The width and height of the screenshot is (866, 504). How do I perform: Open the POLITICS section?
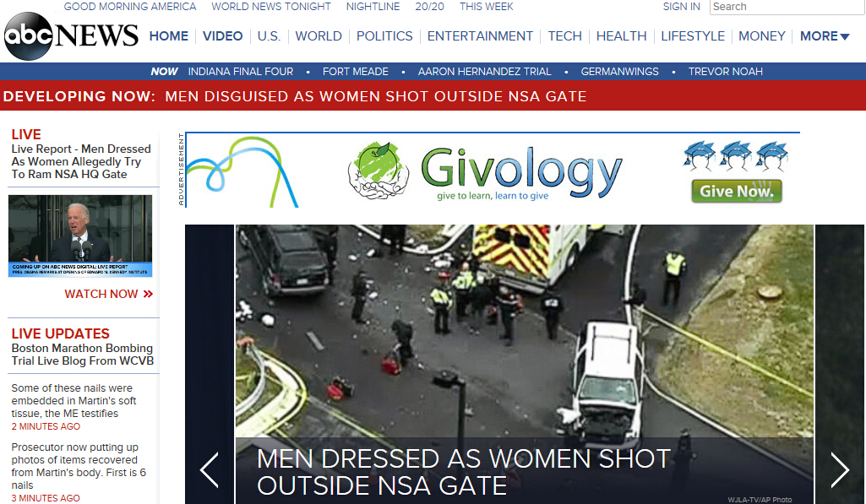pyautogui.click(x=384, y=36)
